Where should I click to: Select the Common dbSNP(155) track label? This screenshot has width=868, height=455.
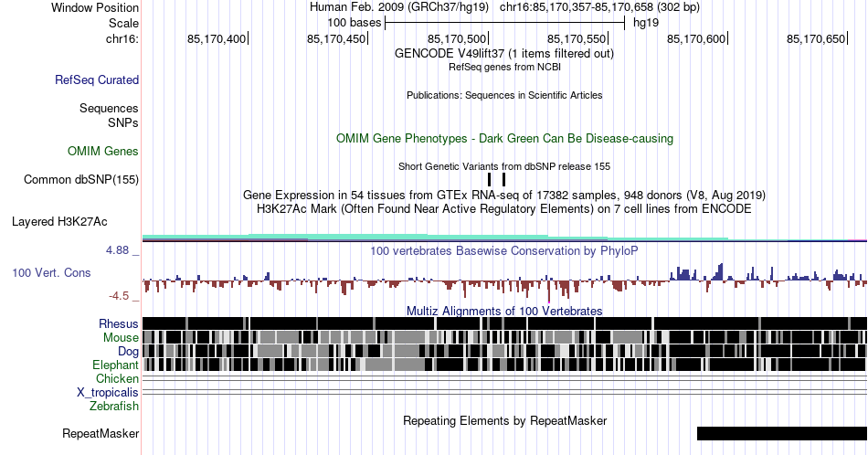pos(81,179)
